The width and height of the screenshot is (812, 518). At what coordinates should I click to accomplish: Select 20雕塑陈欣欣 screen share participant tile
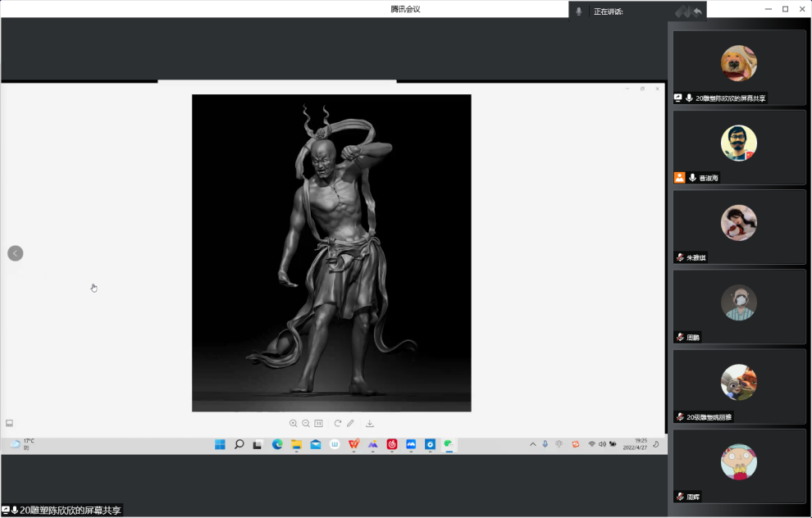(739, 66)
